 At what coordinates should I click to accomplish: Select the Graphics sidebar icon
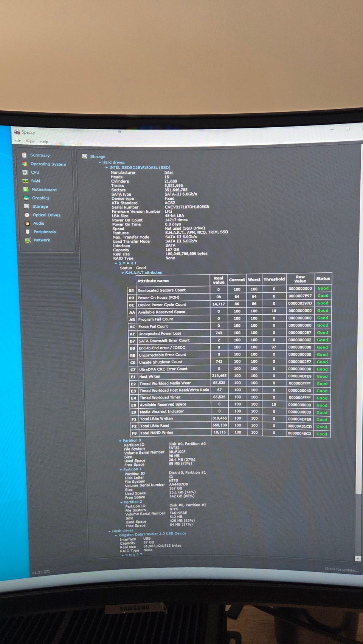[x=26, y=198]
